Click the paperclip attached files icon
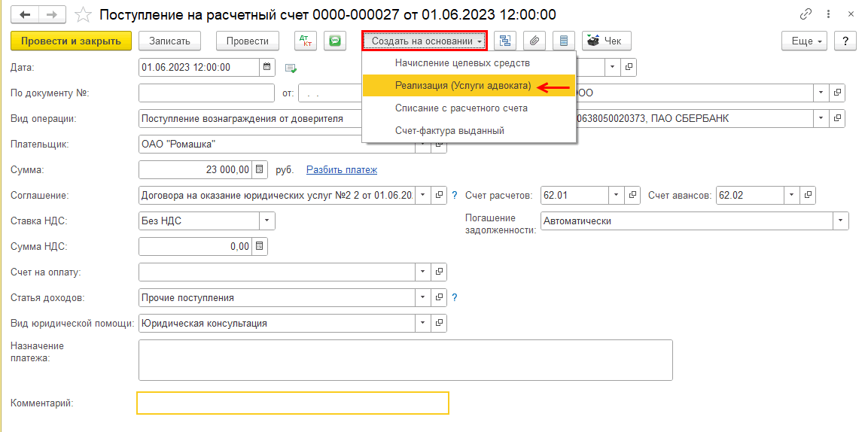The image size is (868, 432). click(x=533, y=41)
